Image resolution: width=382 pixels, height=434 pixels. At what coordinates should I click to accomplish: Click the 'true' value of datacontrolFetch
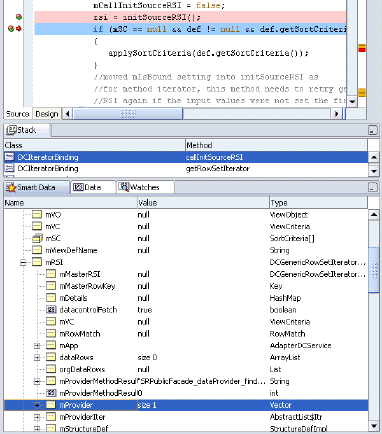145,310
